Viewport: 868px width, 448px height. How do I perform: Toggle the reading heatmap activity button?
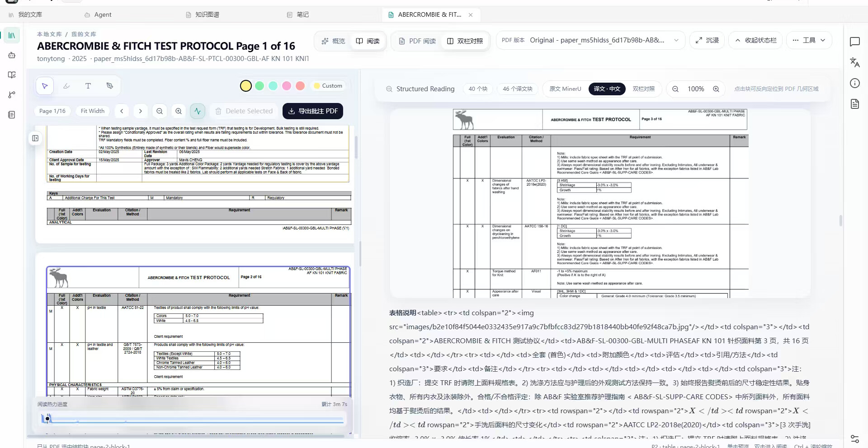click(x=198, y=111)
